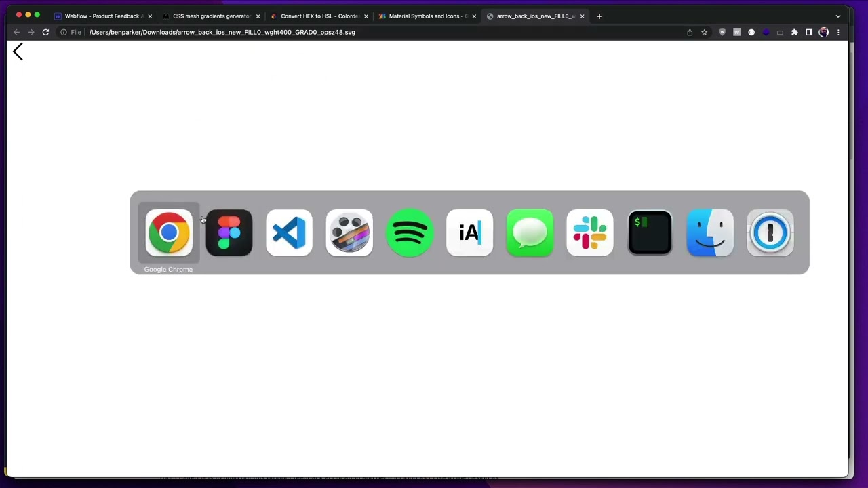Open the Extensions puzzle piece menu
Viewport: 868px width, 488px height.
click(x=795, y=32)
